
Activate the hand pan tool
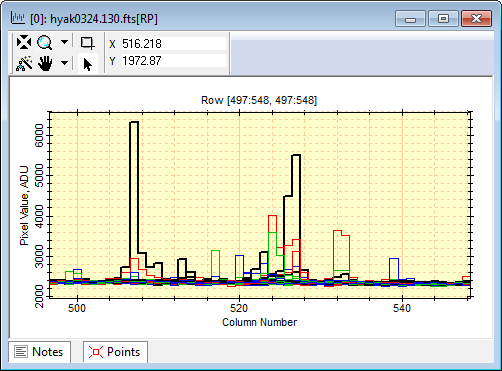point(45,63)
